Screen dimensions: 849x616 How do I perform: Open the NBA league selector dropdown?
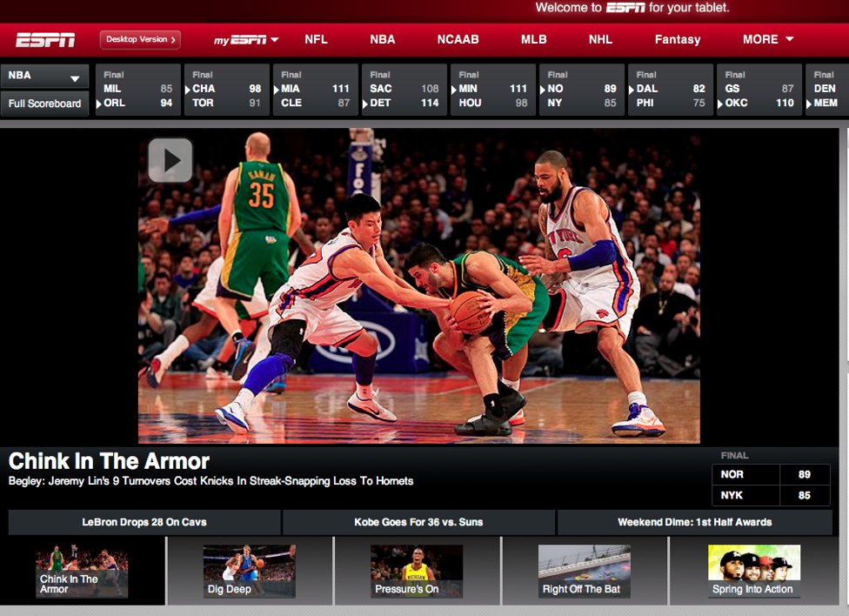pyautogui.click(x=44, y=77)
